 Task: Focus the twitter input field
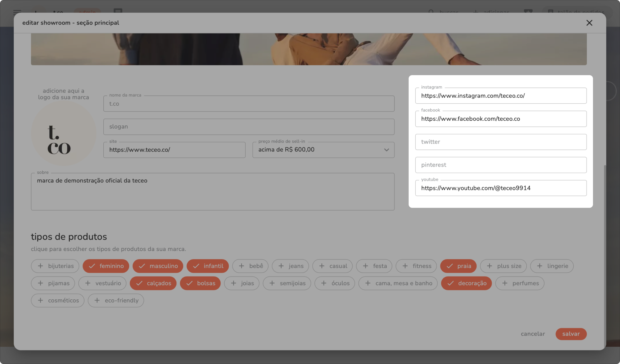(x=501, y=142)
